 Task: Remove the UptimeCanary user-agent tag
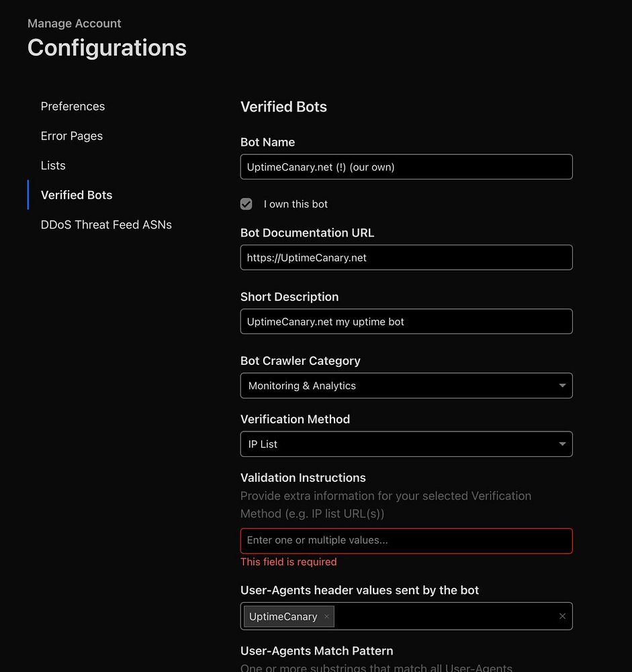click(326, 617)
